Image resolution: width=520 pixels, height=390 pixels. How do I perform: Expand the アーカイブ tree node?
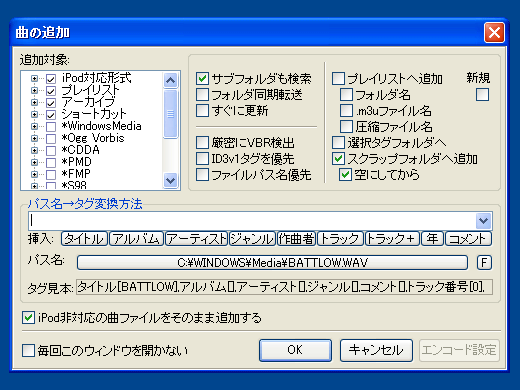(x=34, y=102)
